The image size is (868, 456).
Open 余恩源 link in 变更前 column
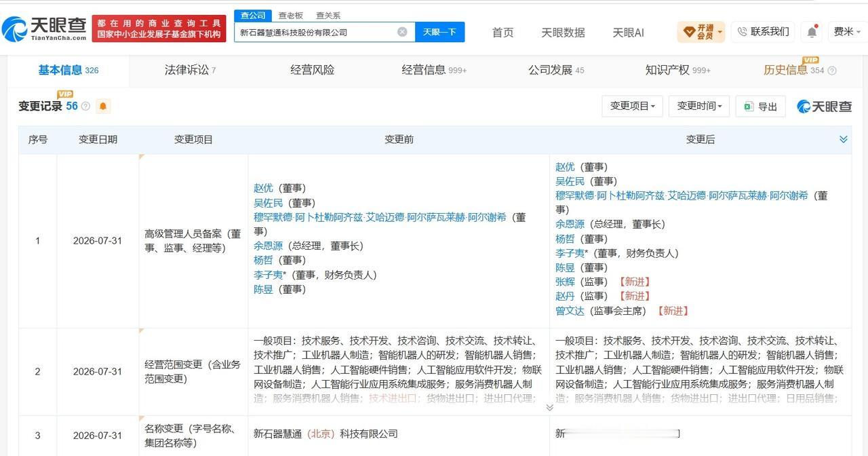[x=268, y=246]
